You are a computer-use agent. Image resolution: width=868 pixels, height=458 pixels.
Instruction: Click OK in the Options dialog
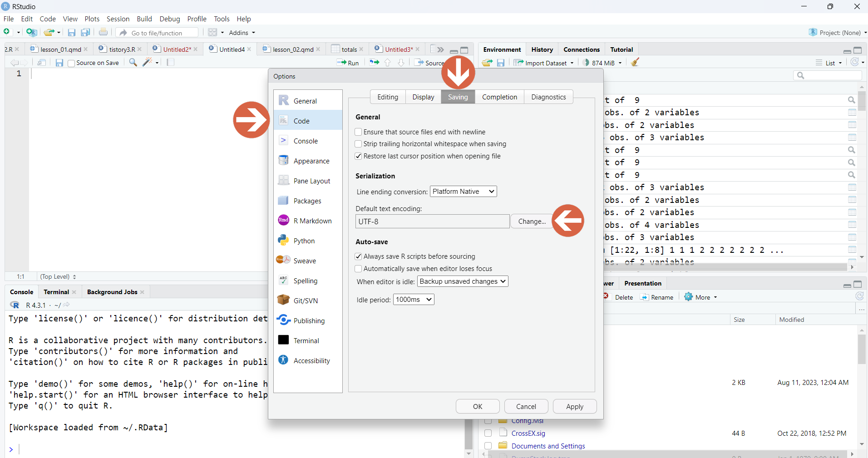click(x=478, y=406)
